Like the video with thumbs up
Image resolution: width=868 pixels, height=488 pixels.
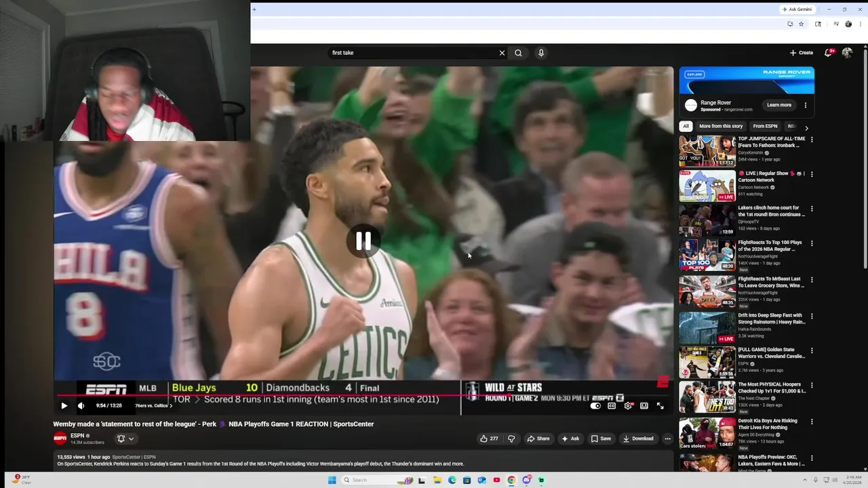489,439
